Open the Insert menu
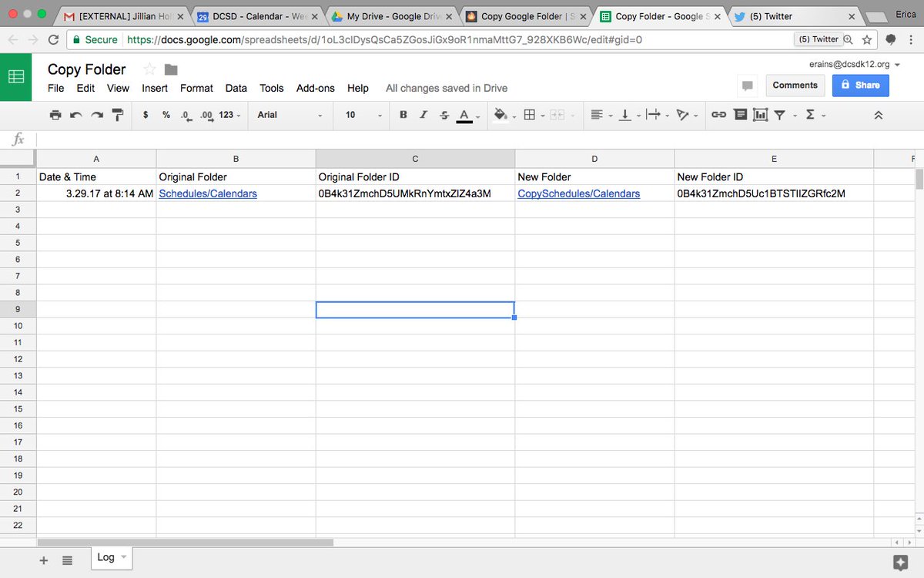924x578 pixels. 155,88
